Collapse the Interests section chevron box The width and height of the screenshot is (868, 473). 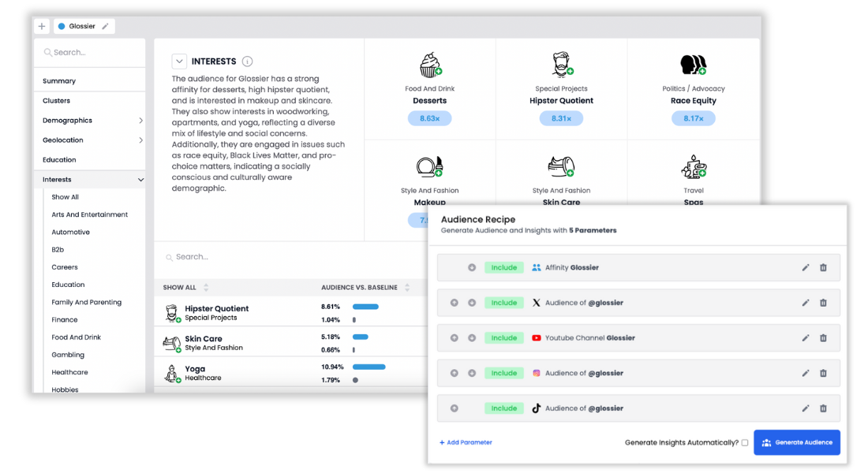pos(179,61)
